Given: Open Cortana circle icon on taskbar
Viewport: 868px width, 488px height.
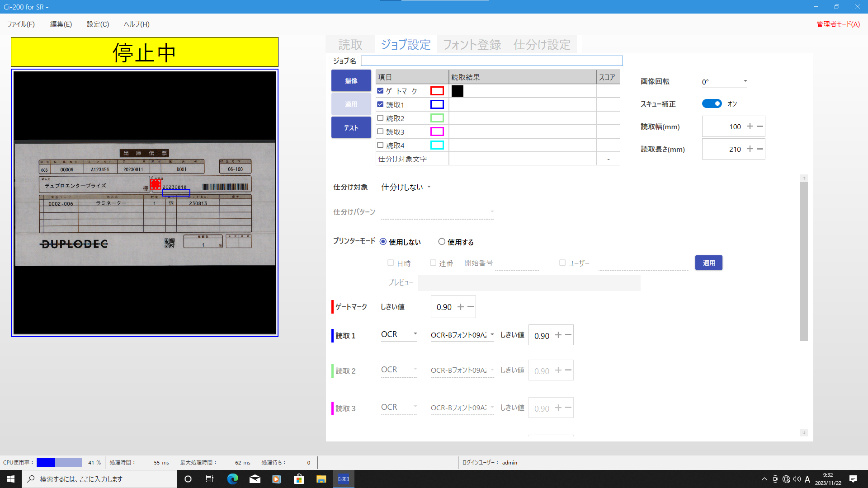Looking at the screenshot, I should pos(188,479).
